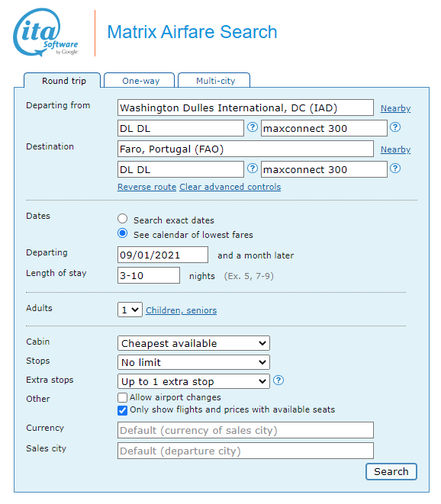Expand the Extra stops dropdown
This screenshot has width=441, height=504.
point(194,381)
